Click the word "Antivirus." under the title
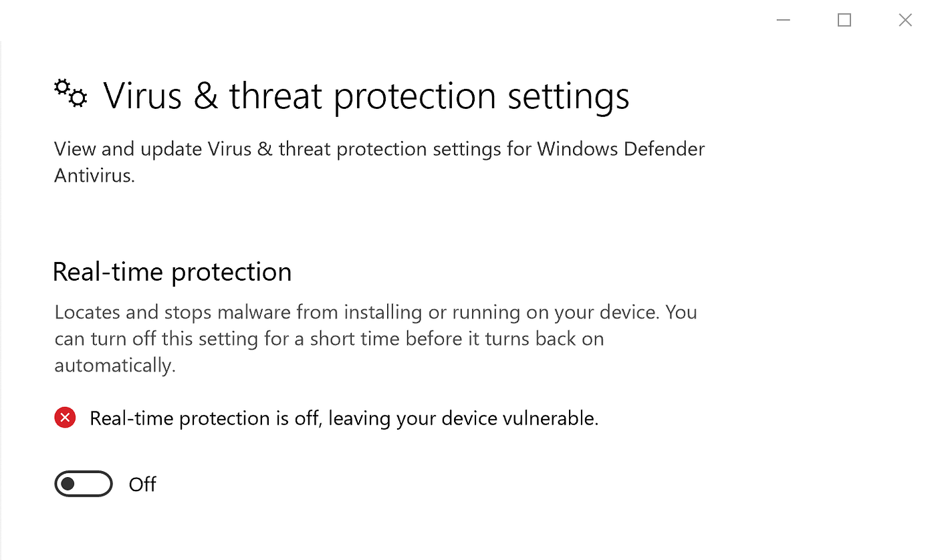 pos(95,176)
